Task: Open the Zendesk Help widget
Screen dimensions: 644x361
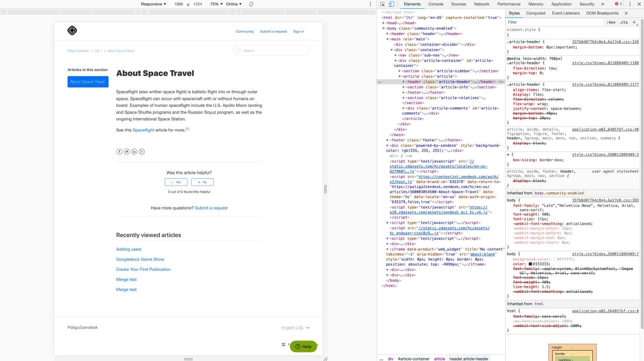Action: point(304,346)
